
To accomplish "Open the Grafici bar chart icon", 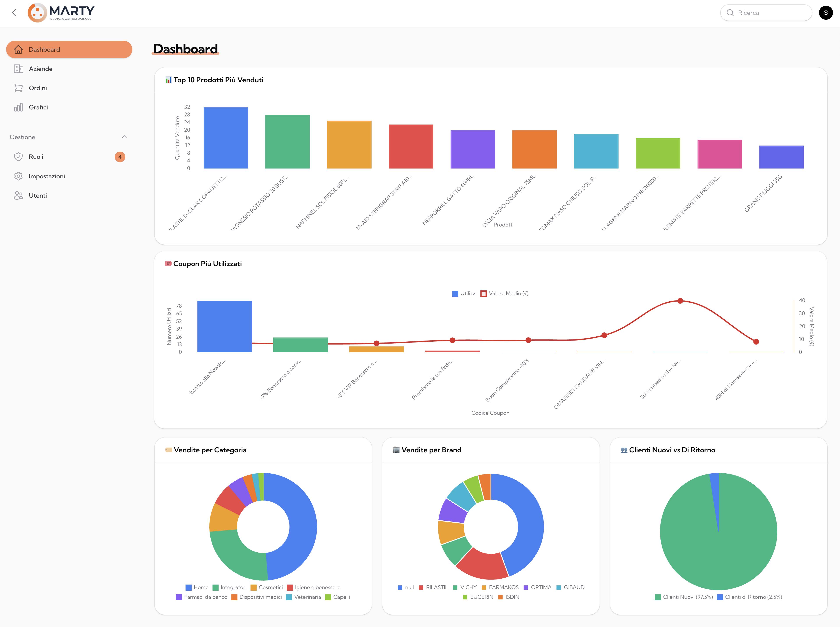I will pos(18,107).
